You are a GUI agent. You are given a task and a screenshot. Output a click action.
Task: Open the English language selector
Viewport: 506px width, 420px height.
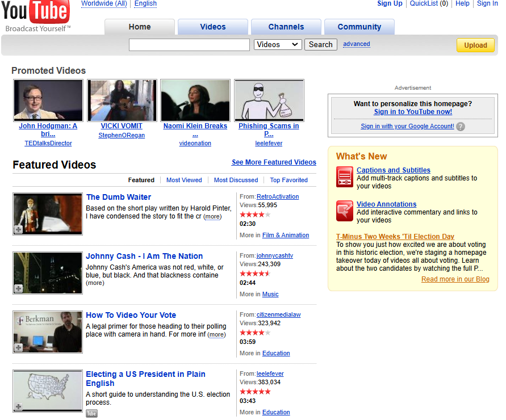145,3
